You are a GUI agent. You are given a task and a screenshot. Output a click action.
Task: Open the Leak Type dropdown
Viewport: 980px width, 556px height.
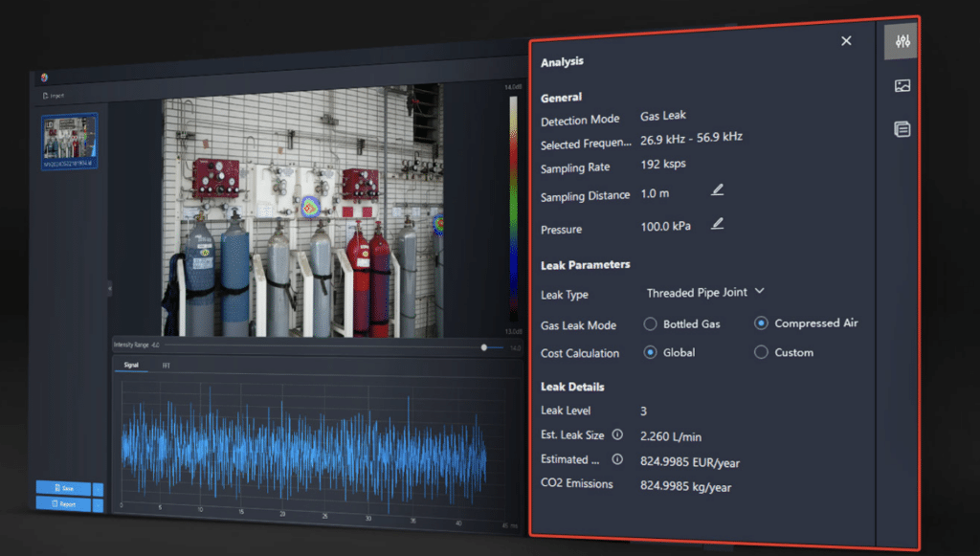(705, 293)
